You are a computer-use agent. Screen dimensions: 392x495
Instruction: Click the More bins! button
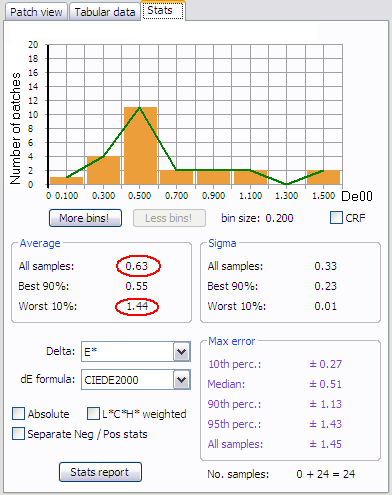coord(85,218)
